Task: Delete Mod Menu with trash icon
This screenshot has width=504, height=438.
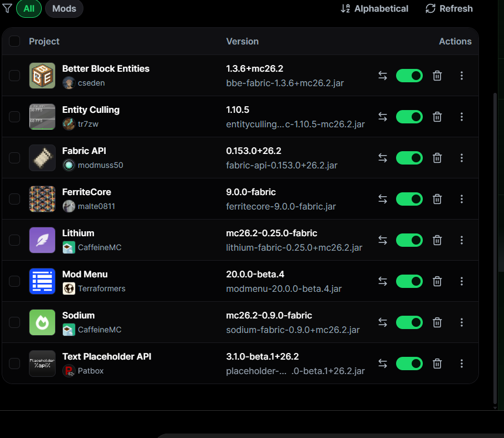Action: coord(437,281)
